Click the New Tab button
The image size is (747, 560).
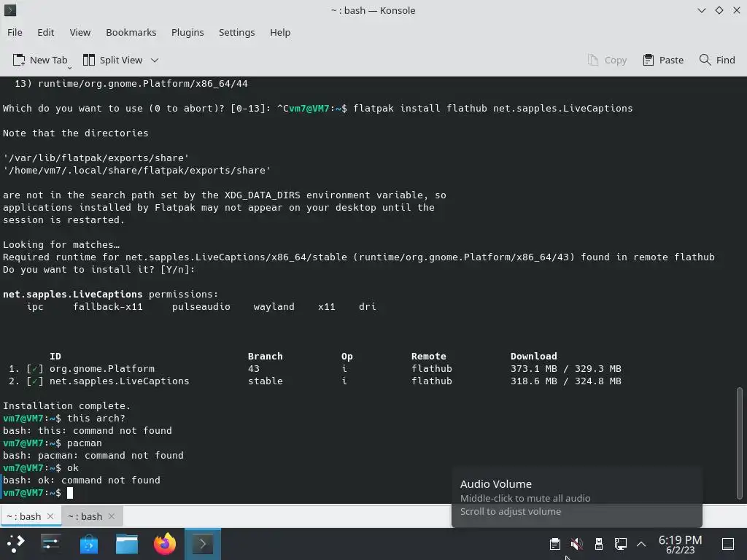click(40, 60)
